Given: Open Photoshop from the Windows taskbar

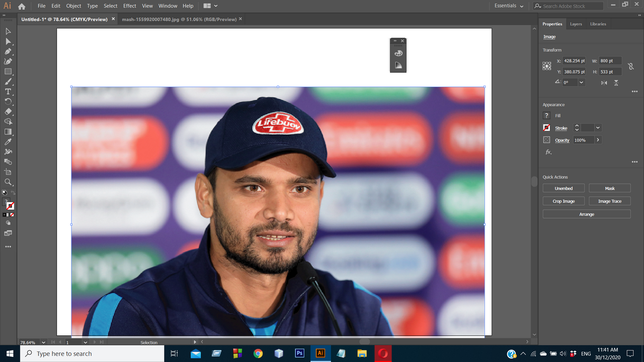Looking at the screenshot, I should (299, 353).
